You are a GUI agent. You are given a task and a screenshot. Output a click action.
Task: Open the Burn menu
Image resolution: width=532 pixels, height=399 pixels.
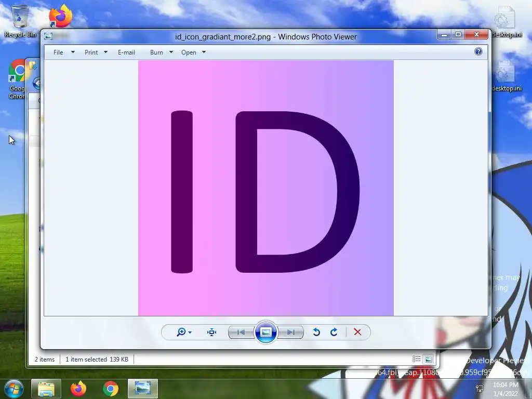pyautogui.click(x=156, y=52)
